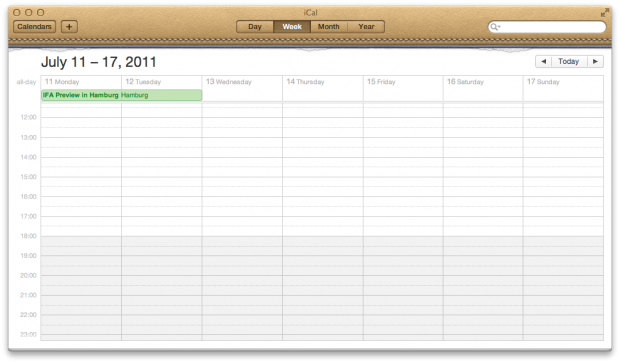
Task: Click the 15:00 time label
Action: [28, 177]
